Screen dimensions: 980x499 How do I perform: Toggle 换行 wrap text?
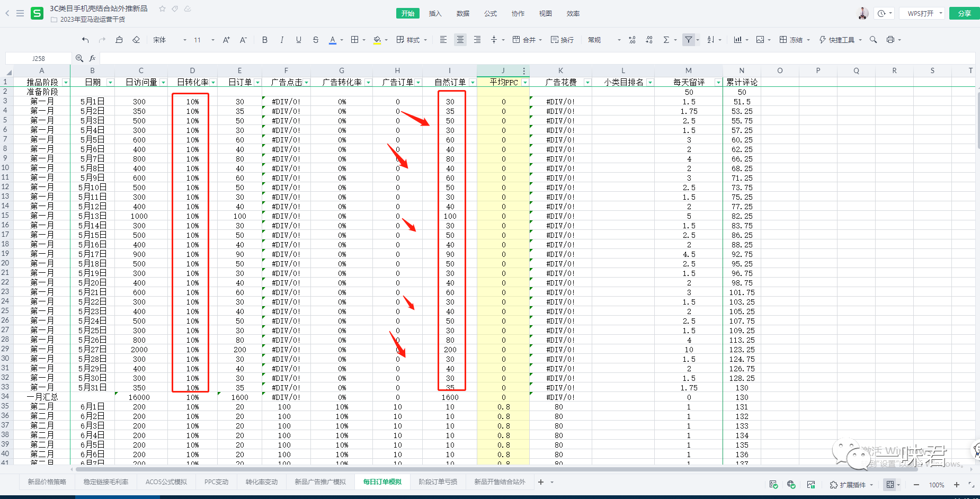coord(562,40)
